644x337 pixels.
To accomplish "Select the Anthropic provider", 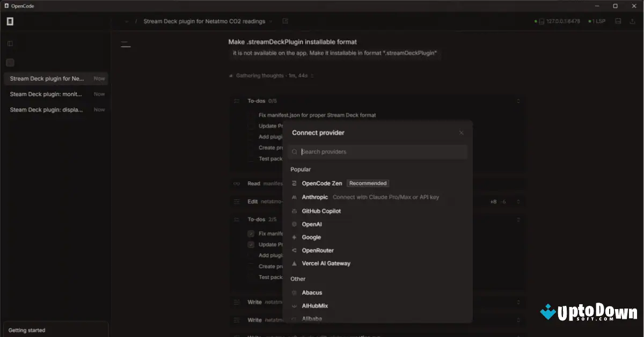I will [314, 197].
